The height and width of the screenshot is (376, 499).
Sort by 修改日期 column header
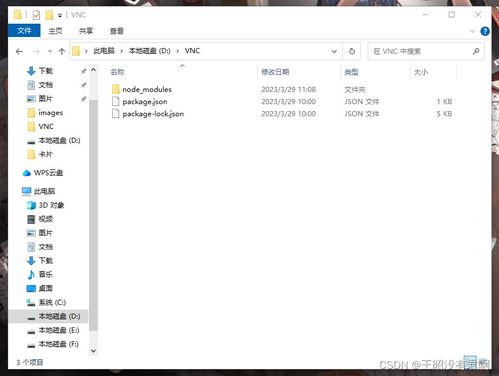[275, 72]
